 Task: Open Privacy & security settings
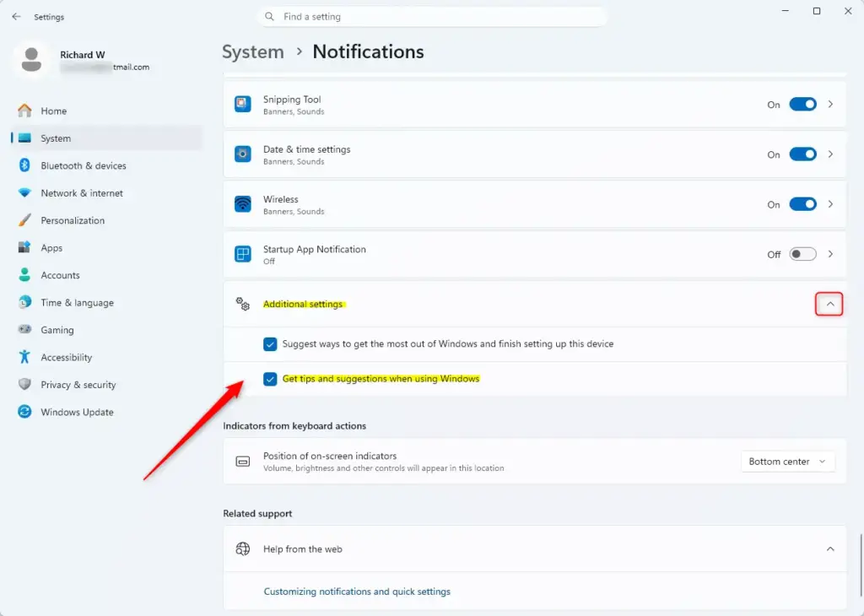click(x=106, y=385)
